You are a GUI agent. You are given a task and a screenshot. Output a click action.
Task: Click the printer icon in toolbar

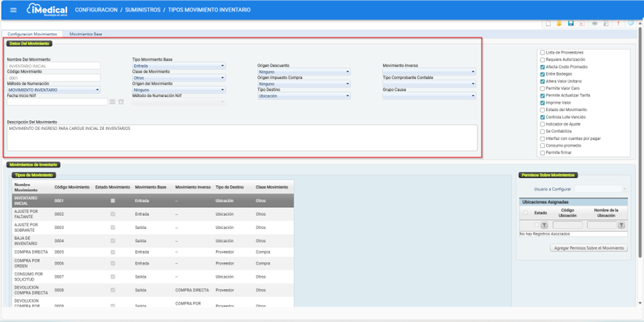coord(594,24)
